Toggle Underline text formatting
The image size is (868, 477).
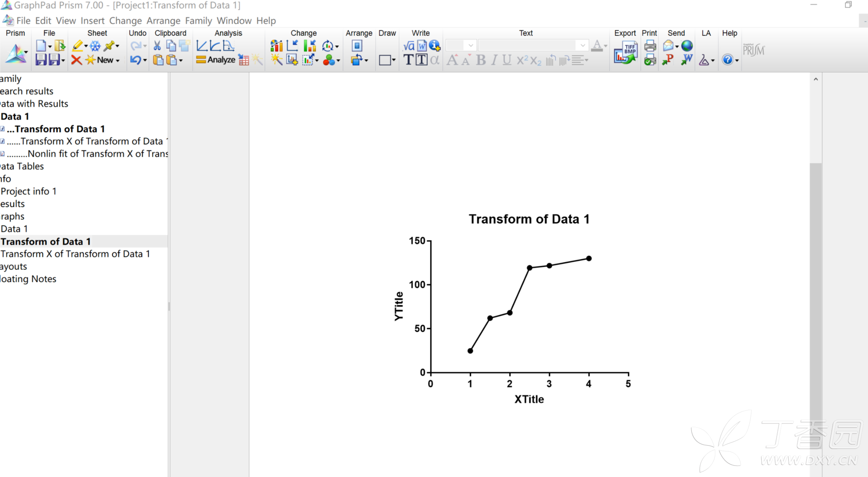(507, 60)
